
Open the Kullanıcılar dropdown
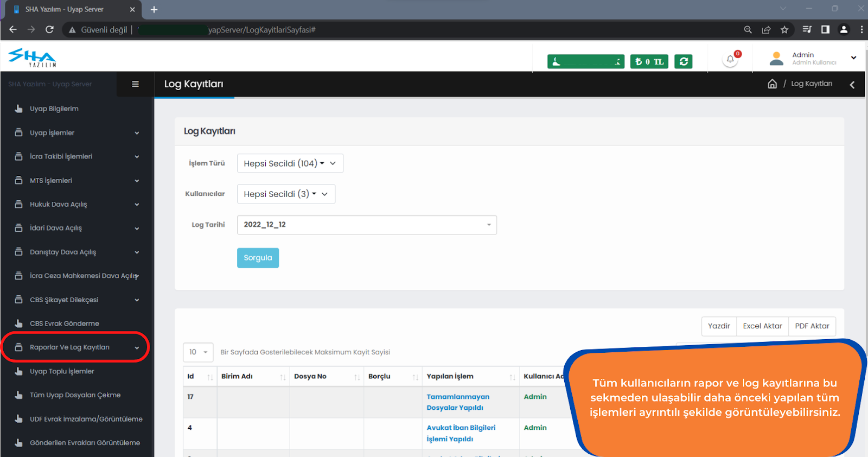[x=286, y=194]
